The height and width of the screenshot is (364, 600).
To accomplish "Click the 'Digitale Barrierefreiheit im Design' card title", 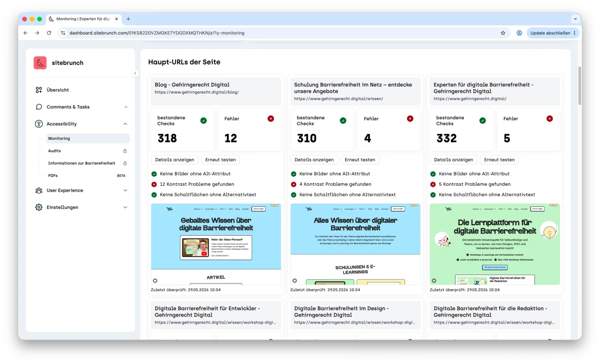I will pyautogui.click(x=341, y=312).
